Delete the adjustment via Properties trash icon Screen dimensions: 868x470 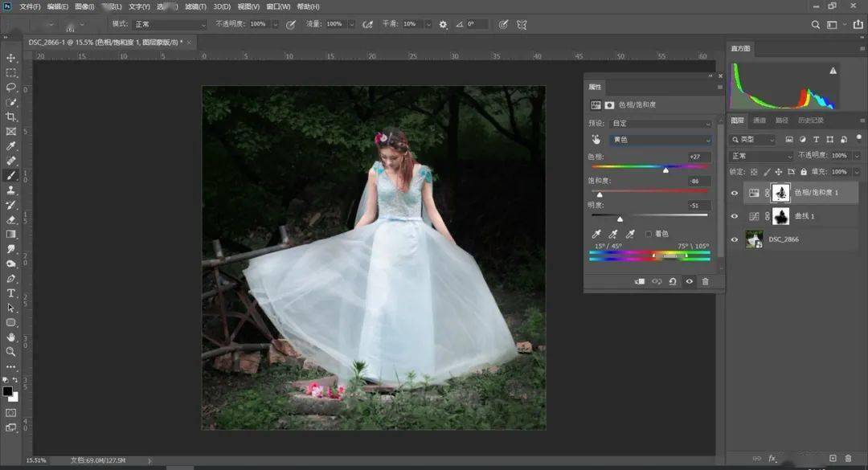tap(705, 282)
